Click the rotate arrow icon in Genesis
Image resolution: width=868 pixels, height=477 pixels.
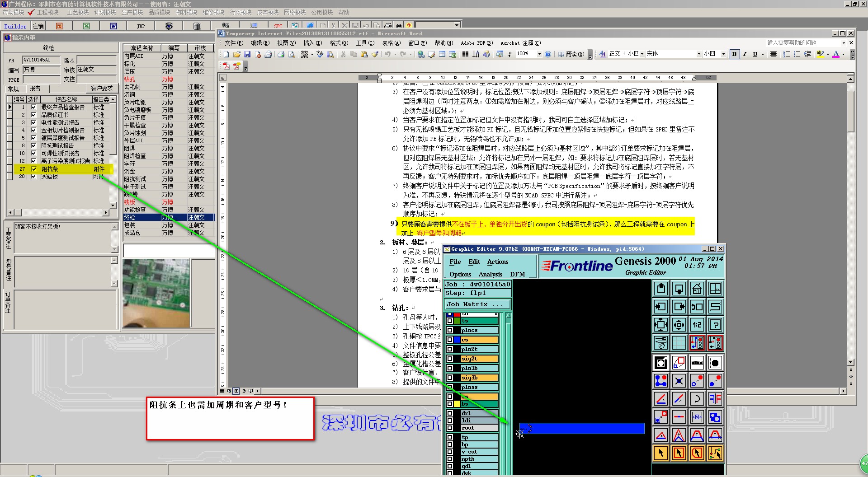697,399
